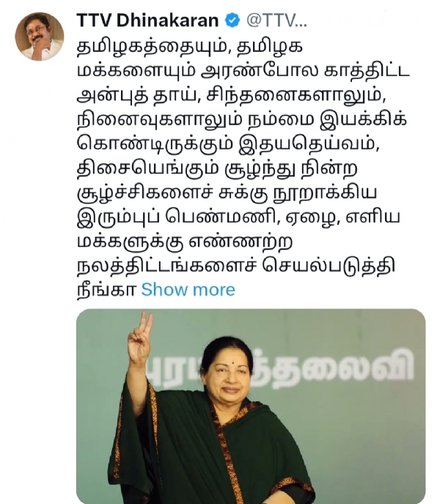Screen dimensions: 440x504
Task: Click tweet line starting நினைவுகளாலும்
Action: pos(242,120)
